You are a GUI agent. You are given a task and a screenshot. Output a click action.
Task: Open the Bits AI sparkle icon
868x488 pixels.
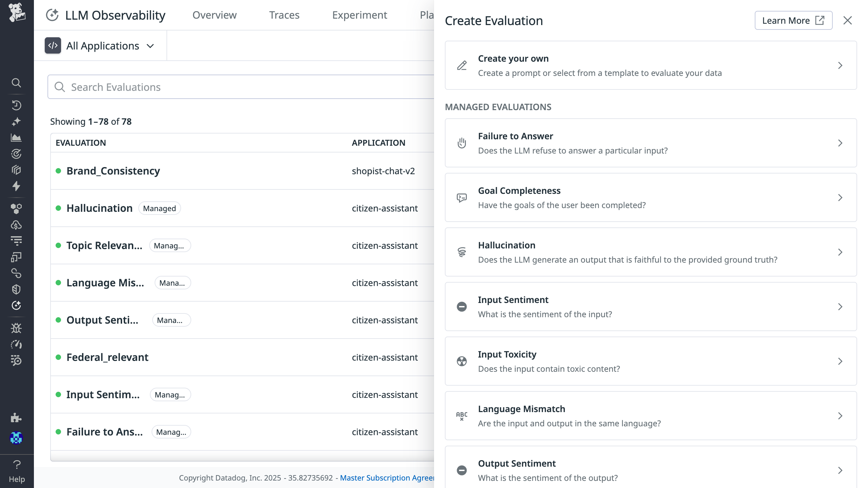(x=16, y=121)
